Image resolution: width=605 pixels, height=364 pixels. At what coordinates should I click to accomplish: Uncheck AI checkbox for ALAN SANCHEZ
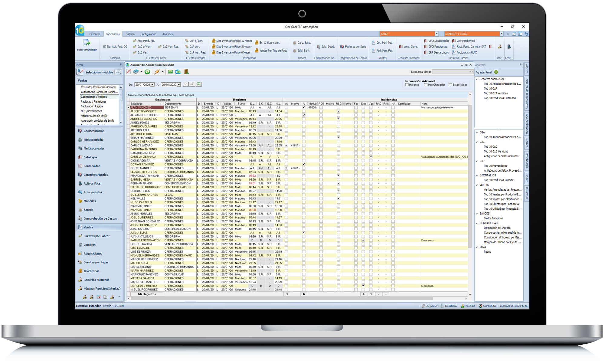[304, 107]
